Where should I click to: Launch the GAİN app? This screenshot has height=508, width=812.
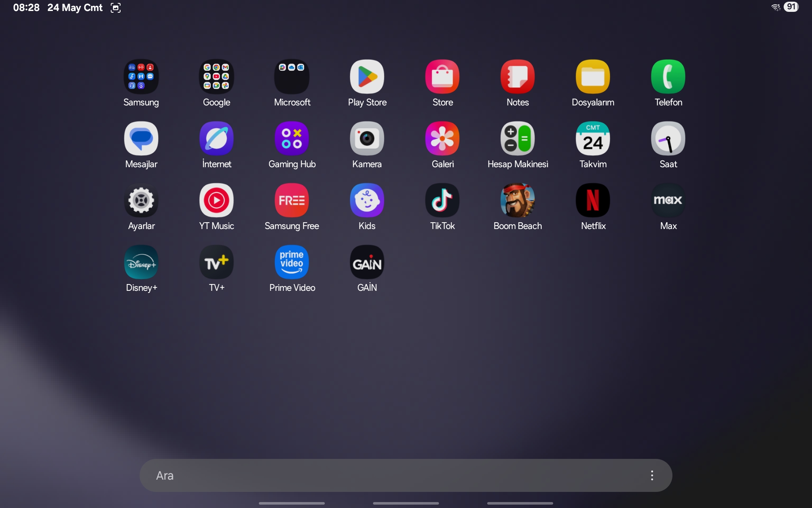367,262
